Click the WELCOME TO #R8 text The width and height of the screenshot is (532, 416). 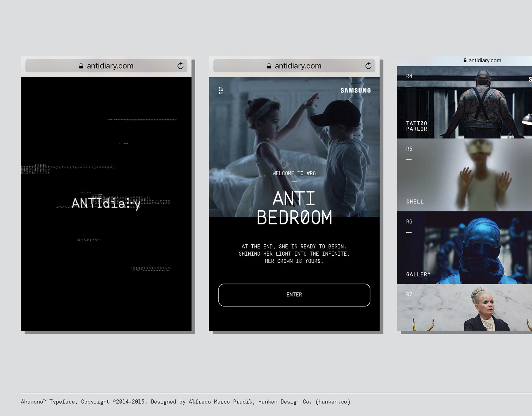click(294, 173)
